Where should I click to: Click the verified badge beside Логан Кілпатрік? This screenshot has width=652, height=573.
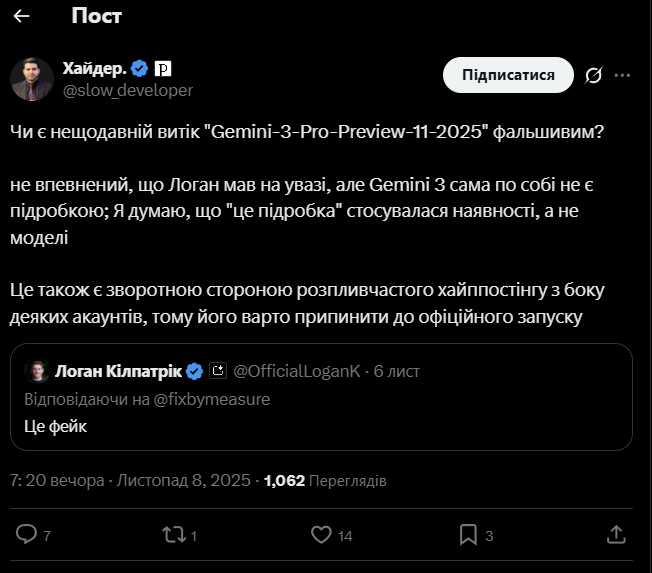coord(195,371)
